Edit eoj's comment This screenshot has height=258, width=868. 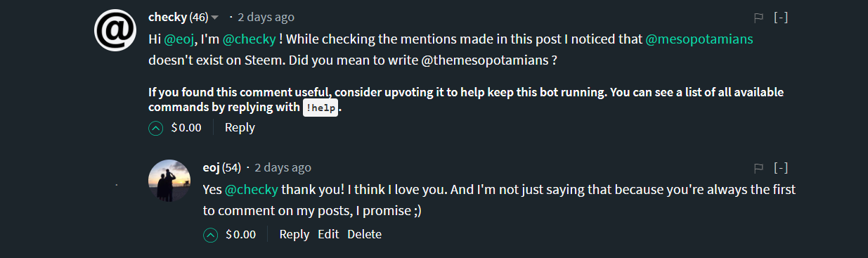328,235
